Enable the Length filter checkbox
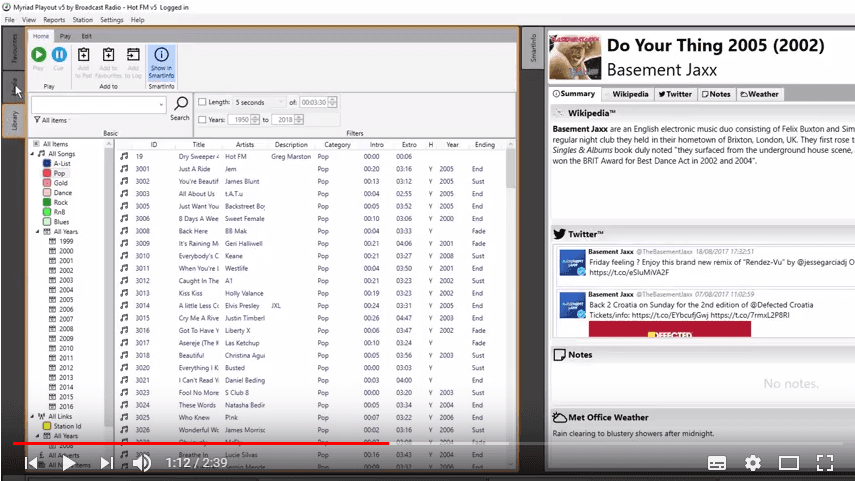This screenshot has height=481, width=855. pyautogui.click(x=202, y=102)
